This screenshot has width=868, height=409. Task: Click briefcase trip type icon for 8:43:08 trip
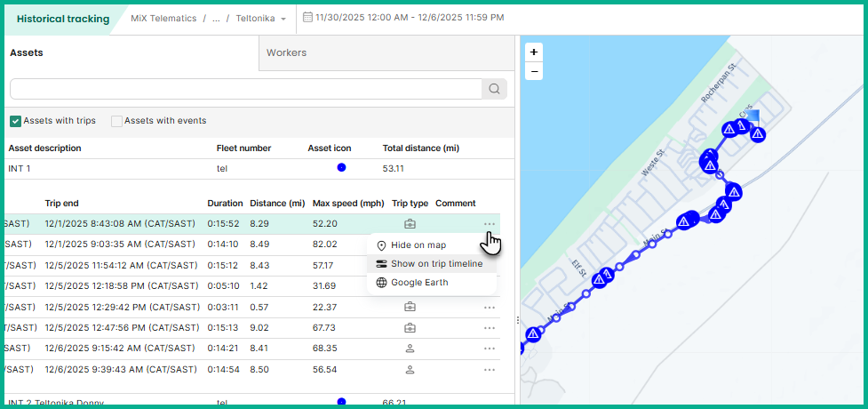coord(410,224)
